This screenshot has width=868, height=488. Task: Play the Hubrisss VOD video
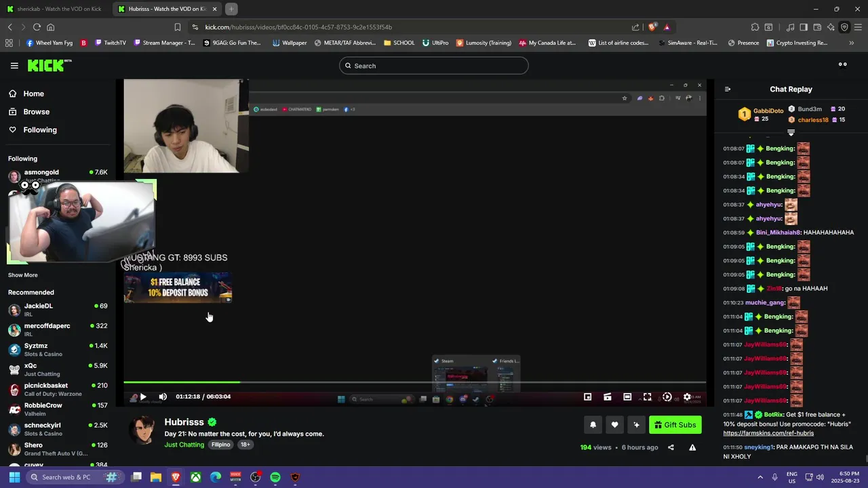(x=143, y=396)
